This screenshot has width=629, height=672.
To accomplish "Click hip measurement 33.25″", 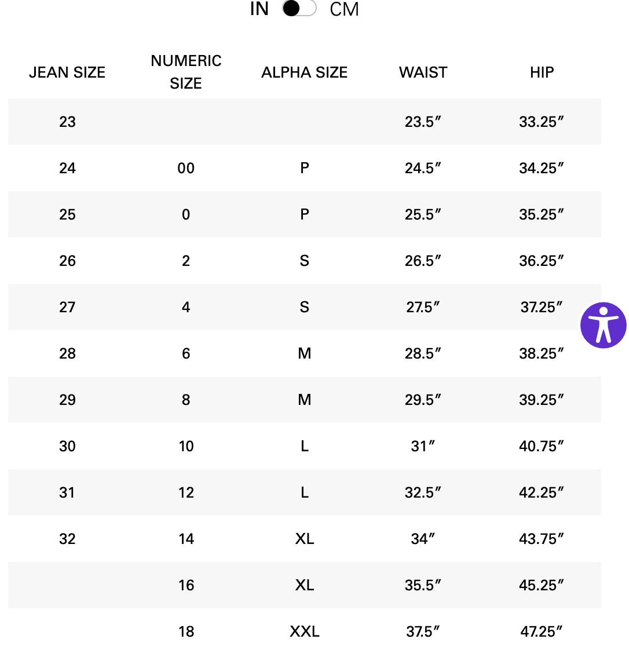I will (542, 122).
